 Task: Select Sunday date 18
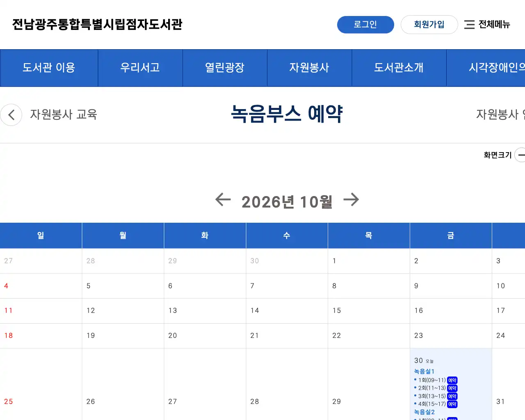(9, 336)
